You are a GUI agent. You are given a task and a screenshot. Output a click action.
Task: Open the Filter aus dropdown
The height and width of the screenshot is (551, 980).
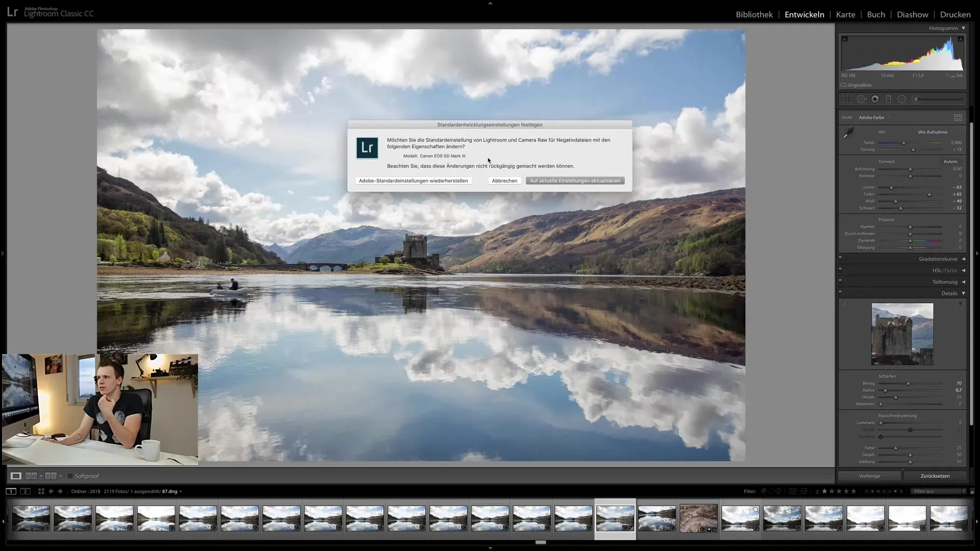tap(939, 491)
